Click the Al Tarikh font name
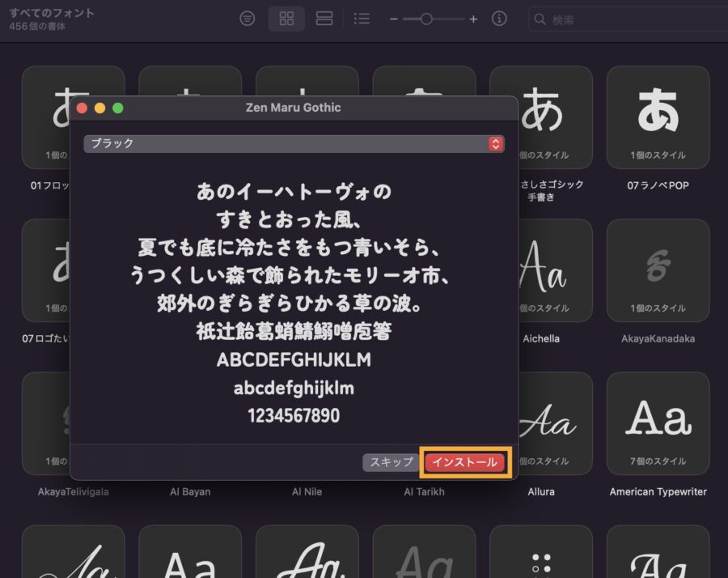This screenshot has height=578, width=728. point(425,491)
